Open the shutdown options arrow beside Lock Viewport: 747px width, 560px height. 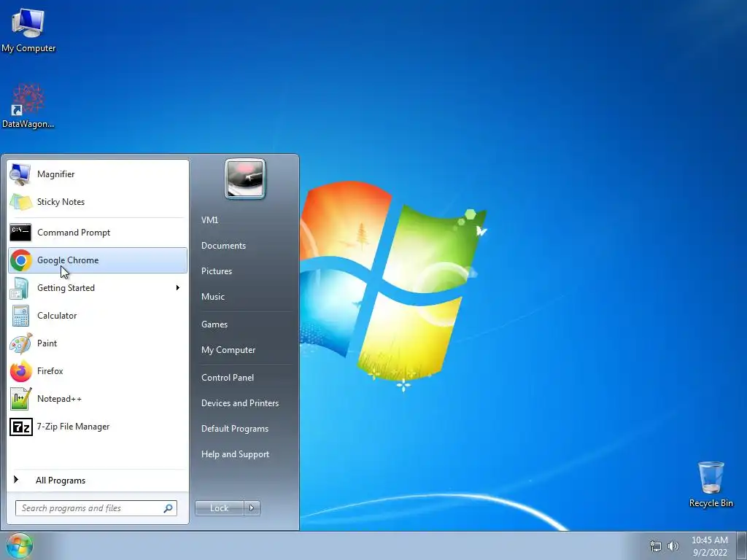pos(252,508)
